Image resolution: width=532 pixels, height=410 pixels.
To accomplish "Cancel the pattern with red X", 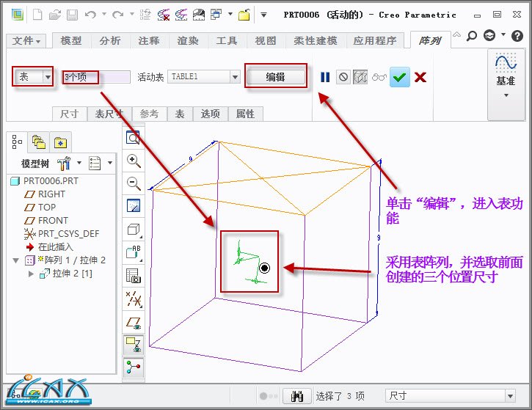I will click(420, 77).
